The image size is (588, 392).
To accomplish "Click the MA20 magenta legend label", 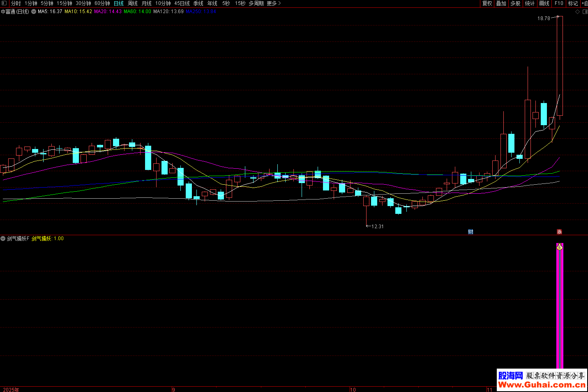I will click(108, 11).
